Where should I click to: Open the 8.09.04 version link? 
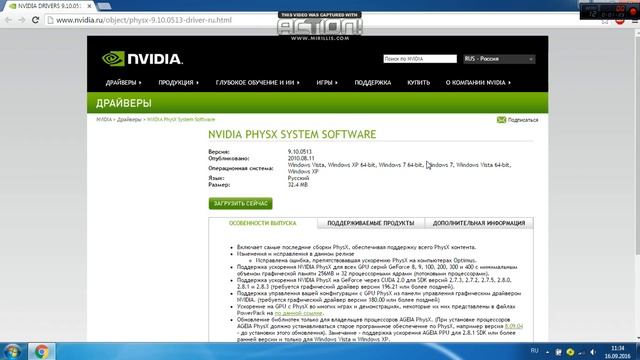[513, 326]
